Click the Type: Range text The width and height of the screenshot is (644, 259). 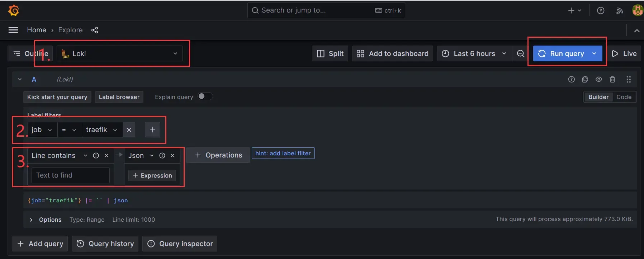pyautogui.click(x=87, y=220)
